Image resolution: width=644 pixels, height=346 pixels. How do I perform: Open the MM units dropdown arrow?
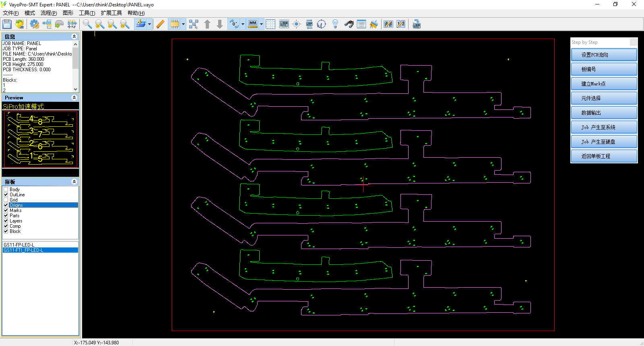(x=261, y=24)
